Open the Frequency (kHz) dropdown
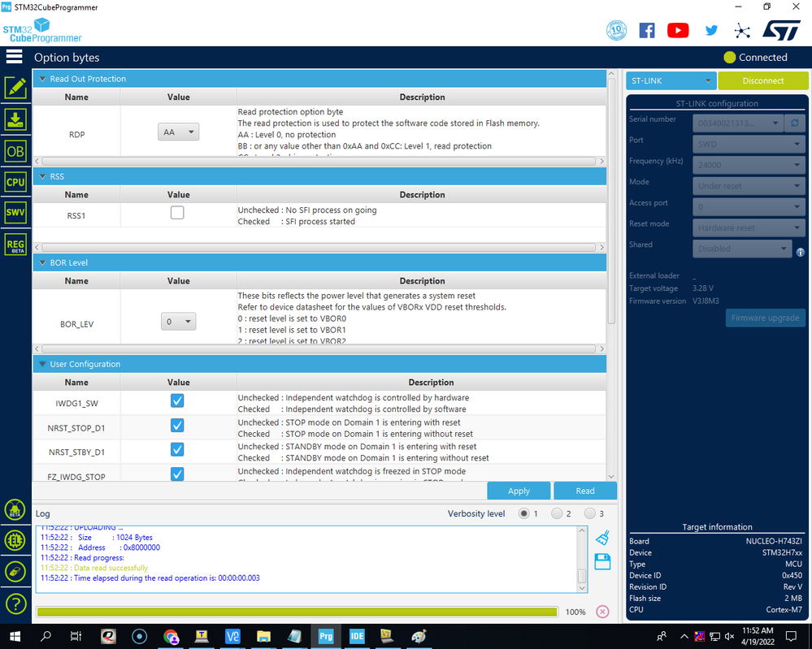The width and height of the screenshot is (812, 649). click(x=749, y=165)
